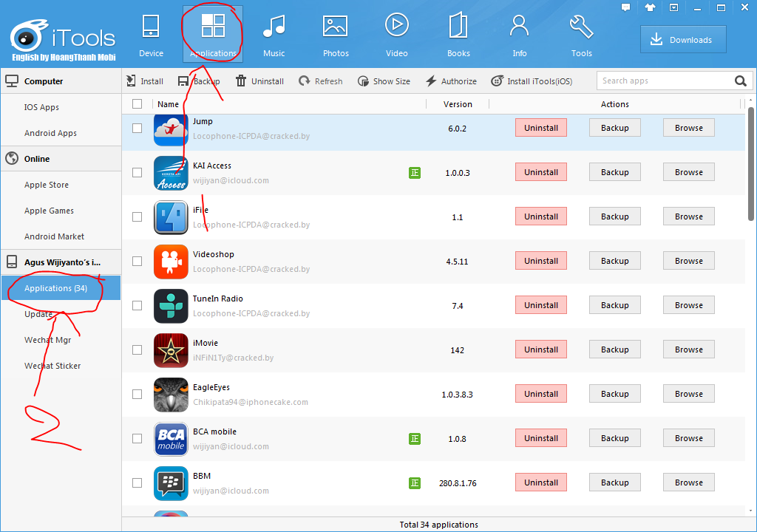This screenshot has height=532, width=757.
Task: Click the BCA mobile app icon
Action: coord(171,439)
